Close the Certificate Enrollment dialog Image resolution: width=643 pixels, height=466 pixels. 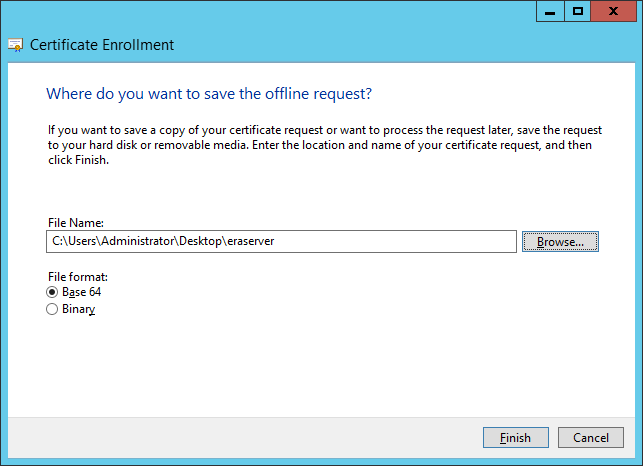point(615,11)
